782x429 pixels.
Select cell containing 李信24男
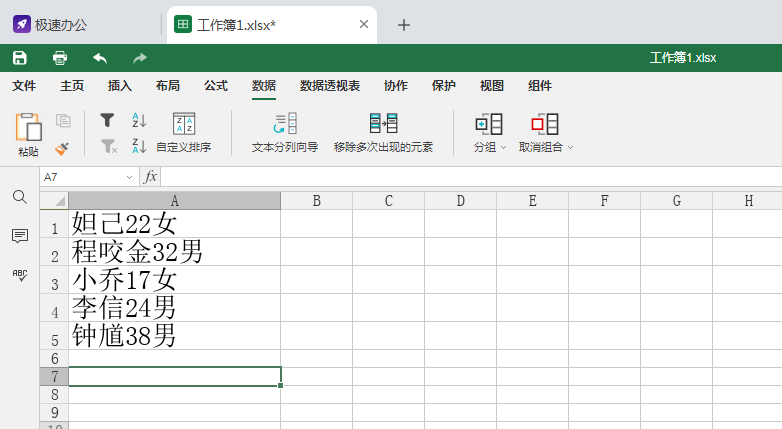click(175, 307)
